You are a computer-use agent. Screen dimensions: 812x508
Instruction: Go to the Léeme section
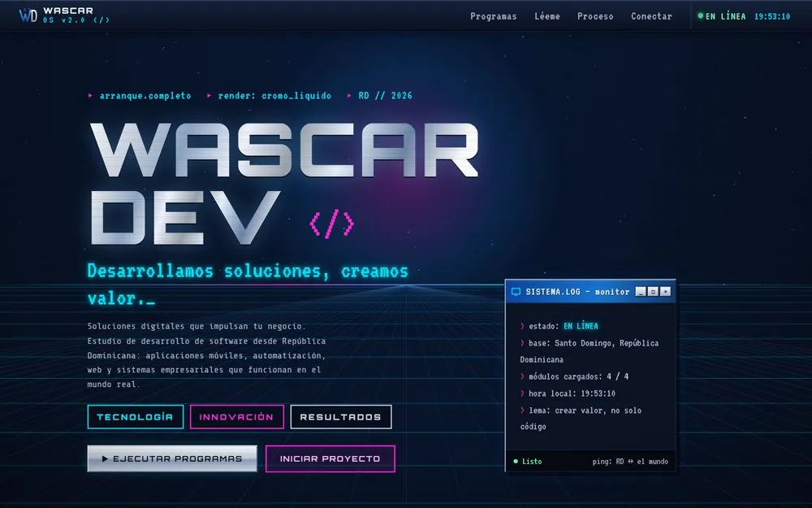tap(546, 16)
